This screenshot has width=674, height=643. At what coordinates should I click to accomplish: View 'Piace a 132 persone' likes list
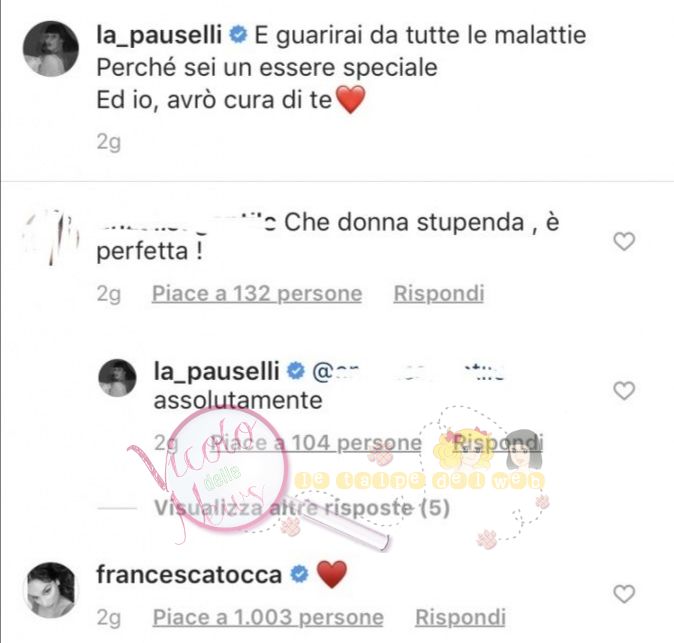[257, 294]
